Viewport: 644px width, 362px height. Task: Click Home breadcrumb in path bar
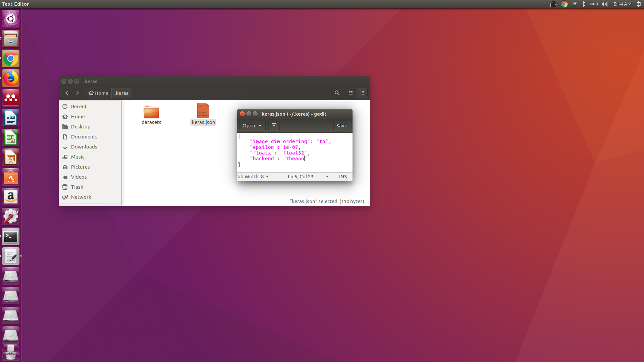[99, 93]
